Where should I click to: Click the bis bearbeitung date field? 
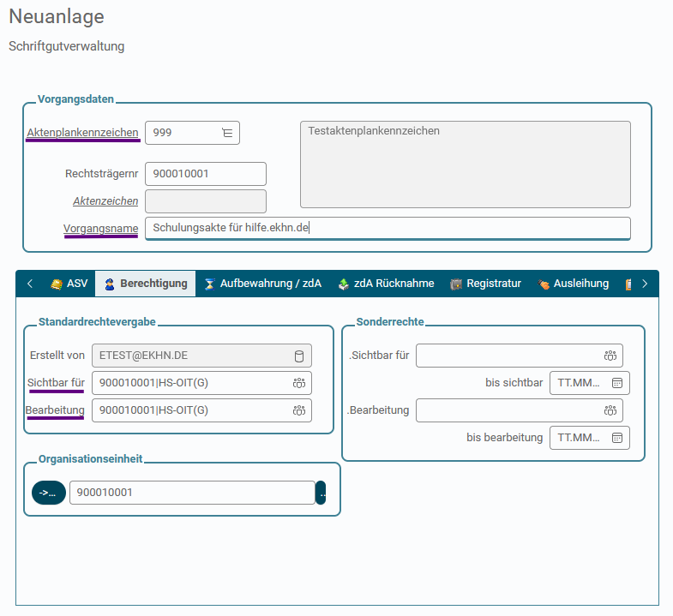coord(590,438)
